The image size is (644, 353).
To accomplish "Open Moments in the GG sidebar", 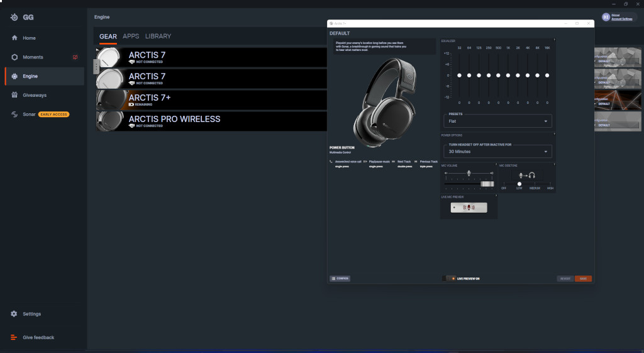I will coord(45,57).
